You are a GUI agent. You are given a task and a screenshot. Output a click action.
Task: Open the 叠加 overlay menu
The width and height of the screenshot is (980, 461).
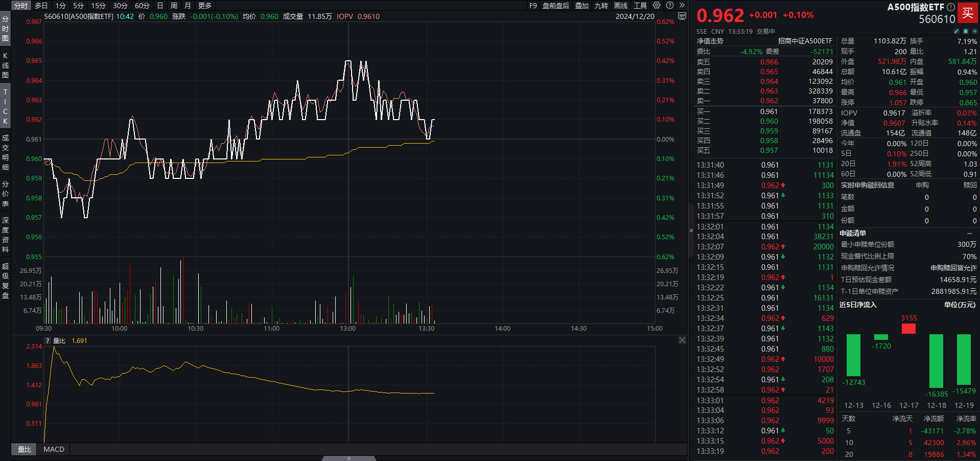(x=582, y=6)
